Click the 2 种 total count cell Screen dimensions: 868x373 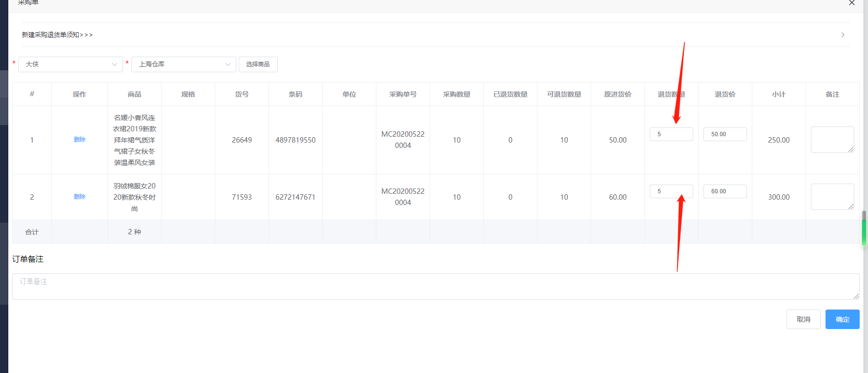(134, 232)
